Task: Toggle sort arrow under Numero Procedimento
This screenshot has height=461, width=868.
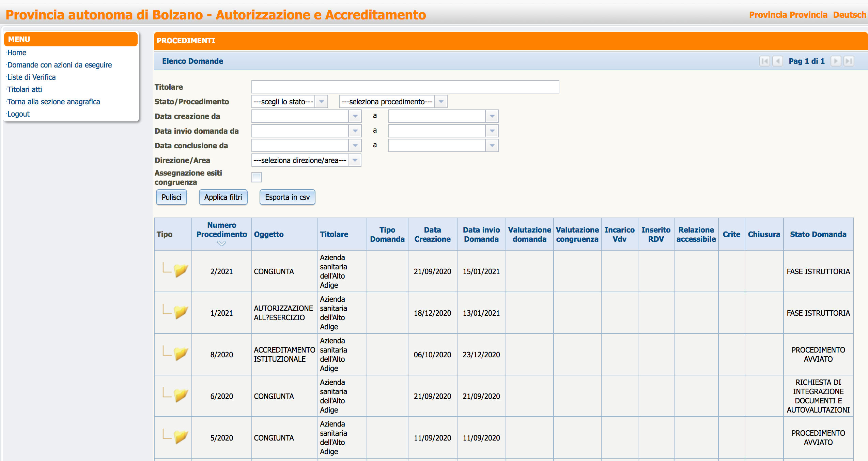Action: coord(222,243)
